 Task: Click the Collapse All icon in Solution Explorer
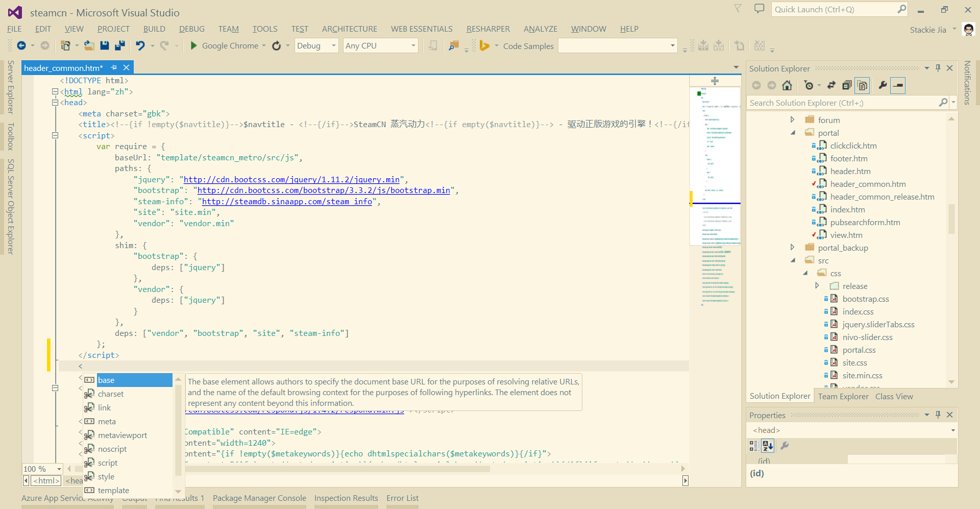point(847,86)
